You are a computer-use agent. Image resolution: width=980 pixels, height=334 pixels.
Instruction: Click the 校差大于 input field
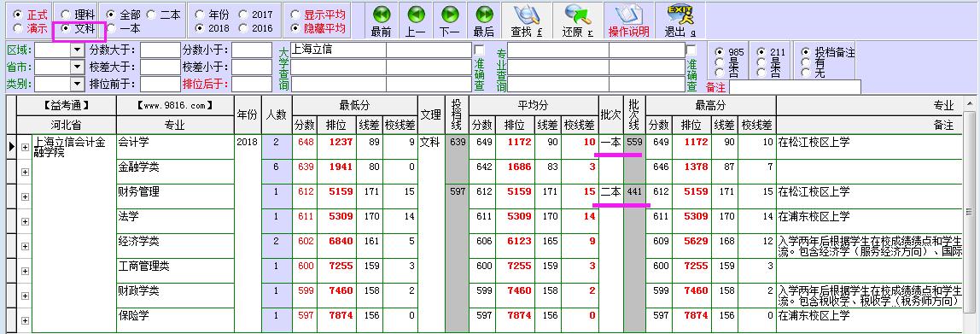160,67
